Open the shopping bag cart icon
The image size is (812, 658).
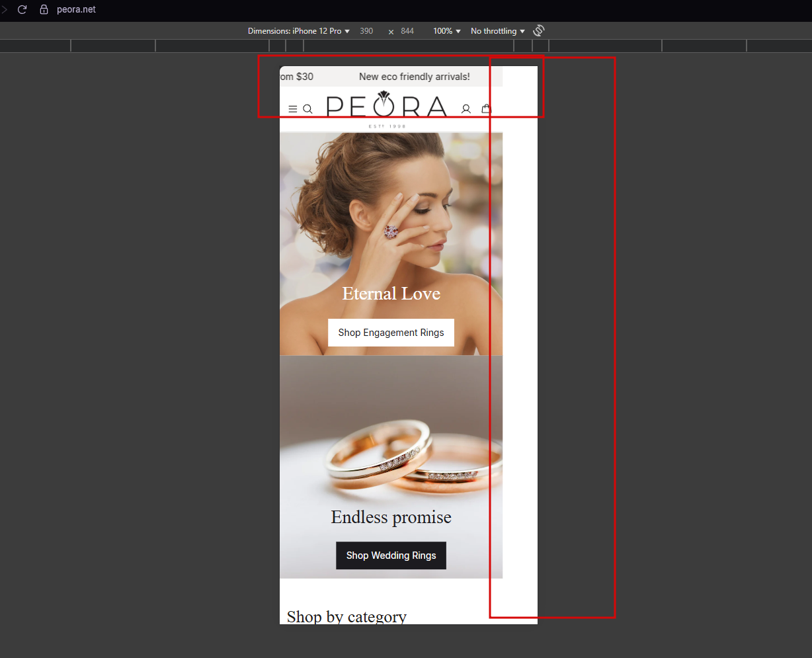[487, 108]
